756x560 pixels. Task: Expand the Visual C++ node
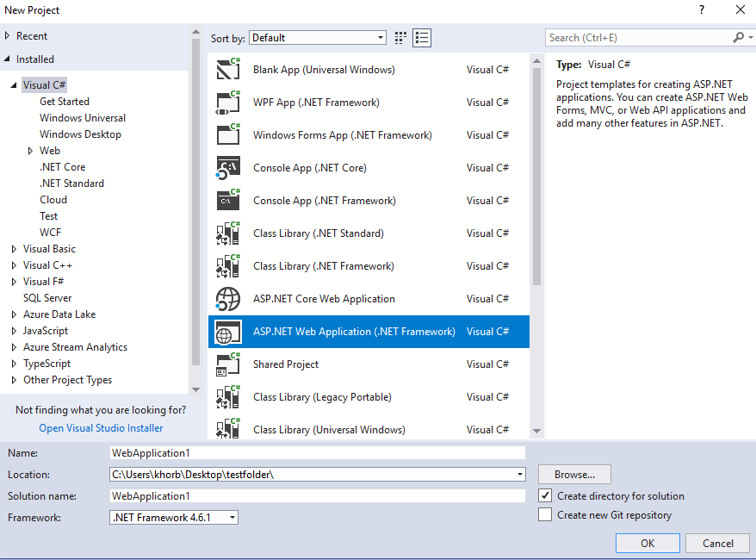click(14, 265)
